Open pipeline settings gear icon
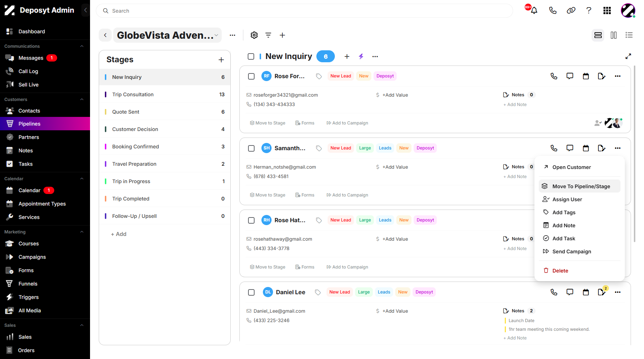 pos(254,35)
